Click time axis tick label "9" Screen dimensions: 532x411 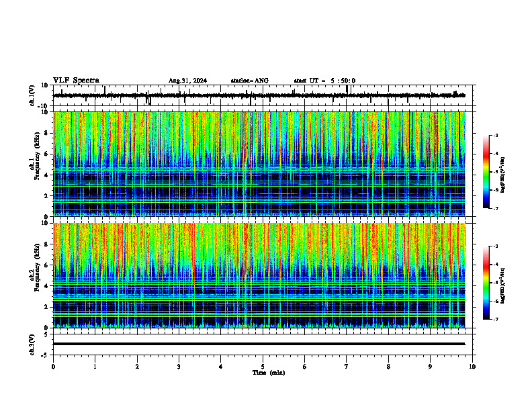tap(430, 367)
